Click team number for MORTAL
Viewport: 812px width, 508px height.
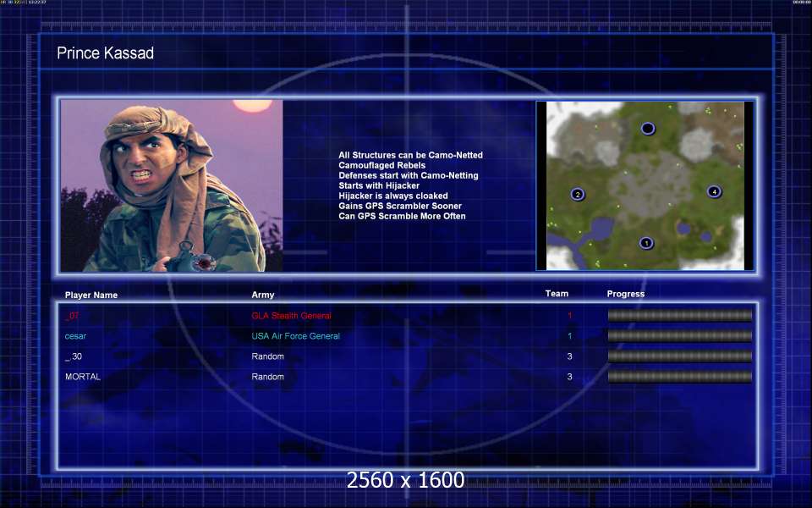click(x=569, y=377)
